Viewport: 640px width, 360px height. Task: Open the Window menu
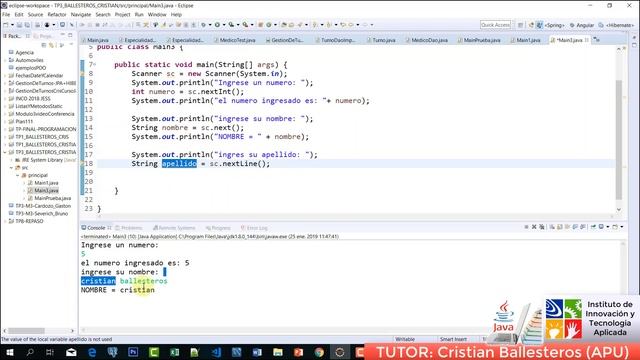[x=157, y=14]
